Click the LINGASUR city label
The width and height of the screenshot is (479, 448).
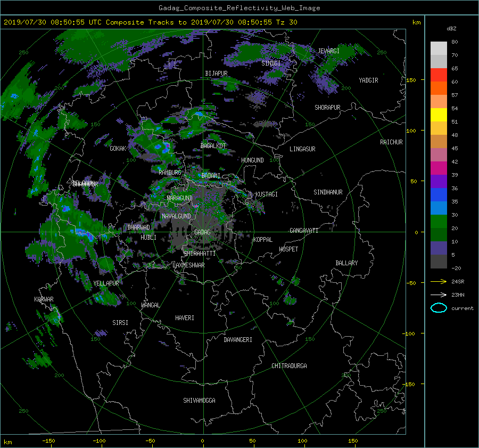(x=302, y=149)
